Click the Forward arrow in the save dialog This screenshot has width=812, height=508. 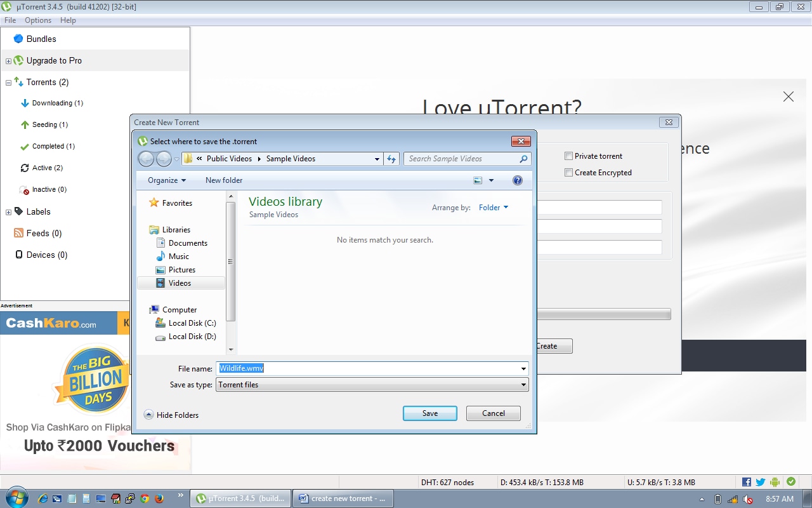point(164,159)
